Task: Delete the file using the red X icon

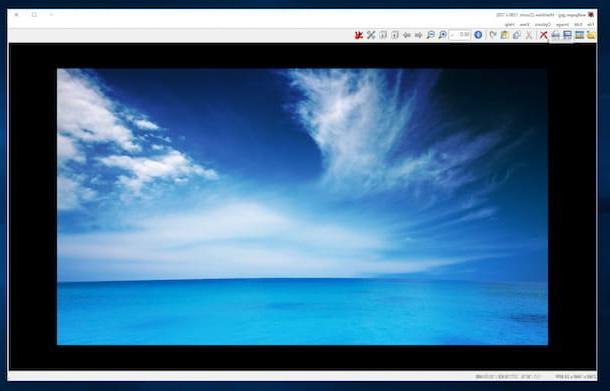Action: pos(543,35)
